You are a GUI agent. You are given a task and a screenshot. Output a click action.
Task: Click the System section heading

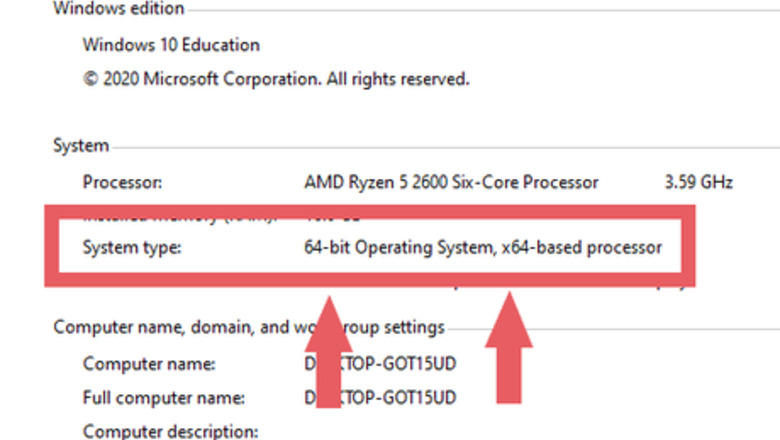[x=81, y=146]
